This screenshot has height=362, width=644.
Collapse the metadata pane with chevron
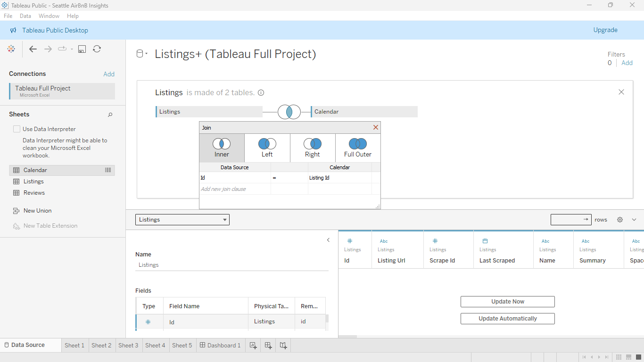click(329, 240)
